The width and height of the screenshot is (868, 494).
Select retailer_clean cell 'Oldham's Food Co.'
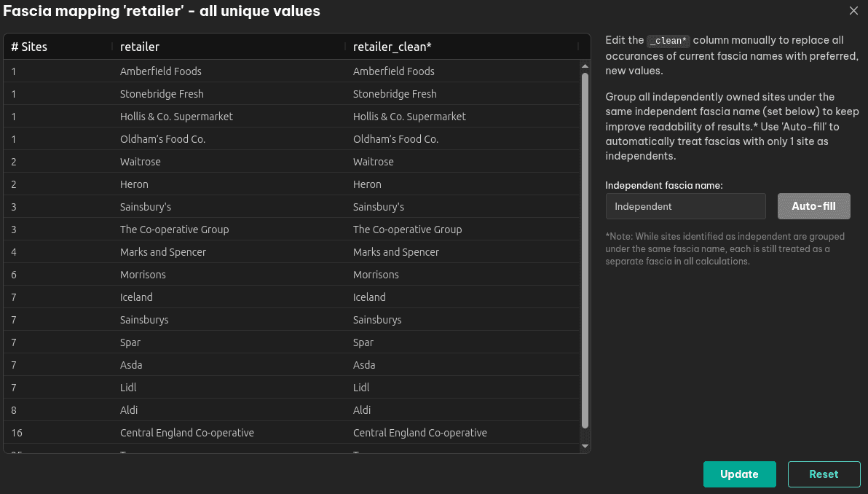462,139
